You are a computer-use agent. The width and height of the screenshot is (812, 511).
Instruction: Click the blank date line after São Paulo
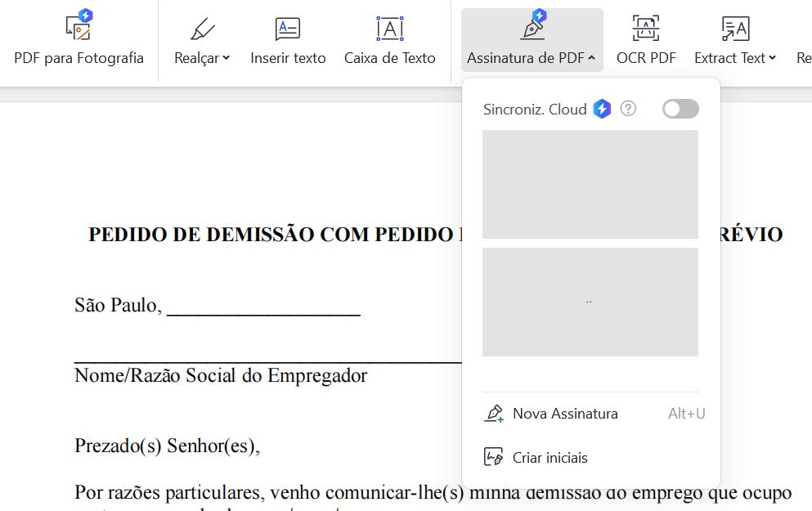(x=263, y=307)
